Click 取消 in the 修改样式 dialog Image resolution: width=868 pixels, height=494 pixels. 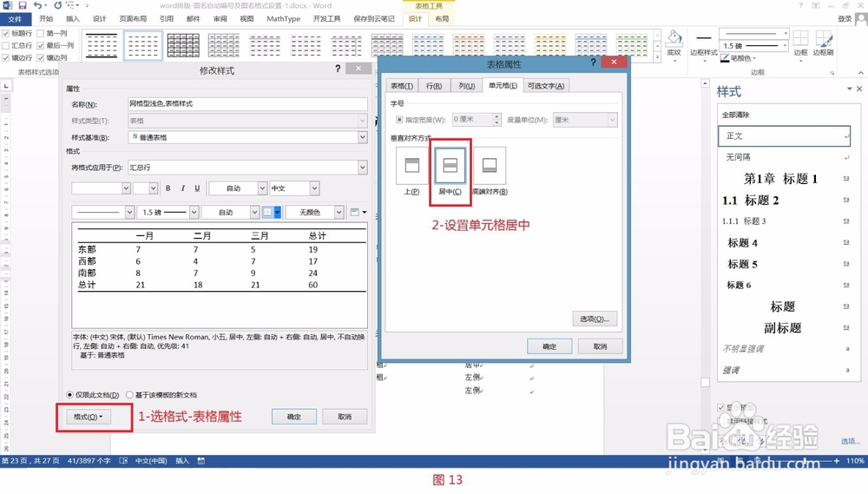click(345, 417)
